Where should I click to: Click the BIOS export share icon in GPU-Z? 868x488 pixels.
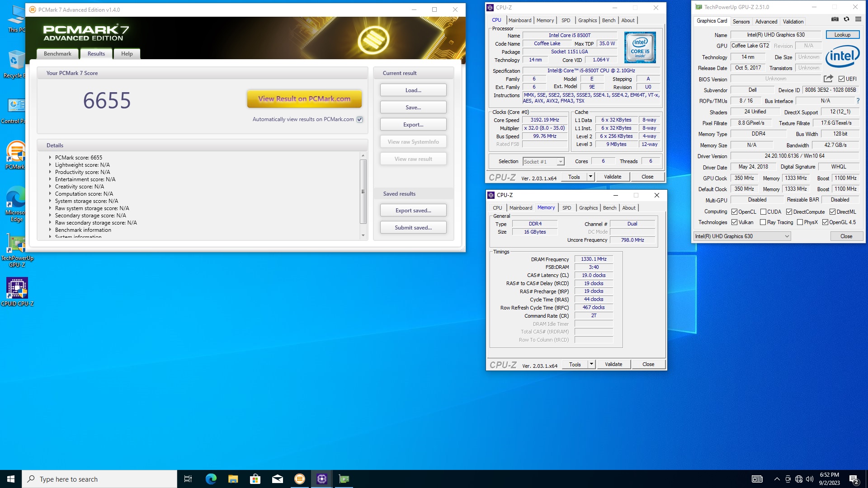(828, 79)
